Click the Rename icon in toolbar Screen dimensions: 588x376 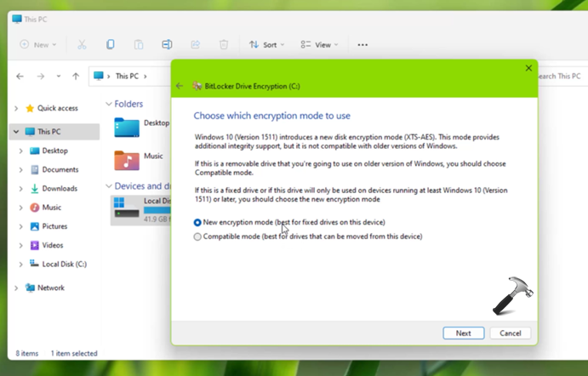[167, 44]
